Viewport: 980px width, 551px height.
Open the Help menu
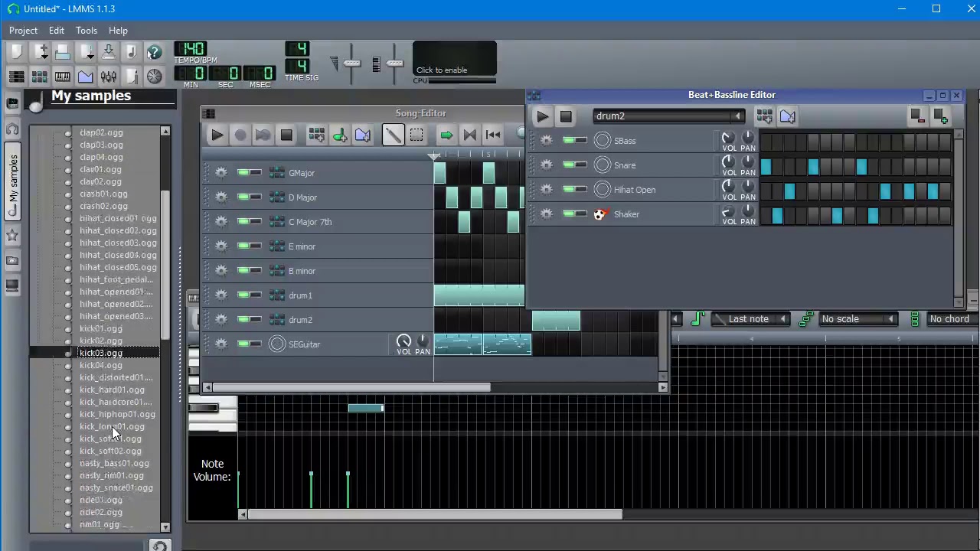(x=118, y=31)
